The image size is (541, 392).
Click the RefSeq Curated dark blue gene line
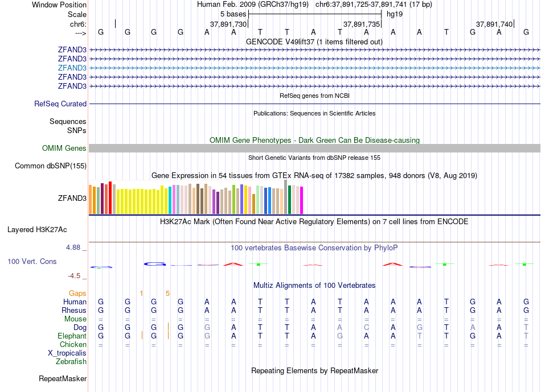314,104
